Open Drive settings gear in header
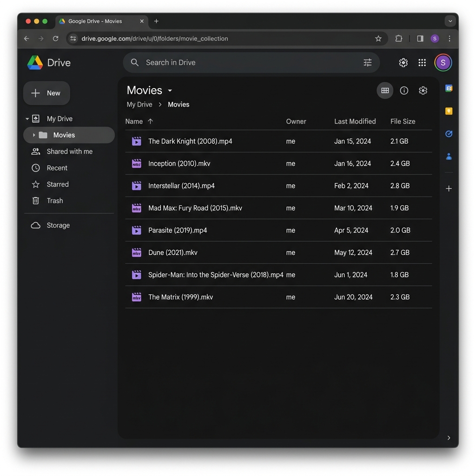Screen dimensions: 476x476 pos(403,63)
